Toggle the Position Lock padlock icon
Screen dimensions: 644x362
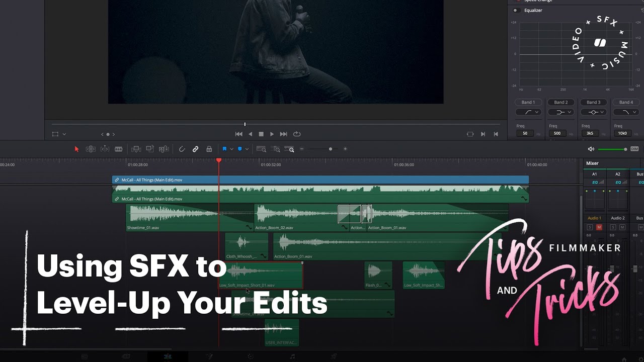[x=209, y=149]
